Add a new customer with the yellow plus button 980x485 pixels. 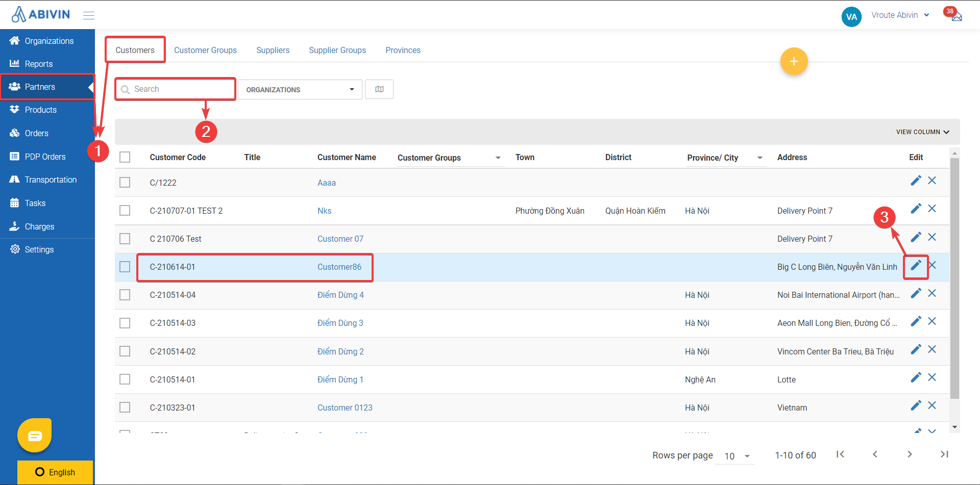click(794, 61)
